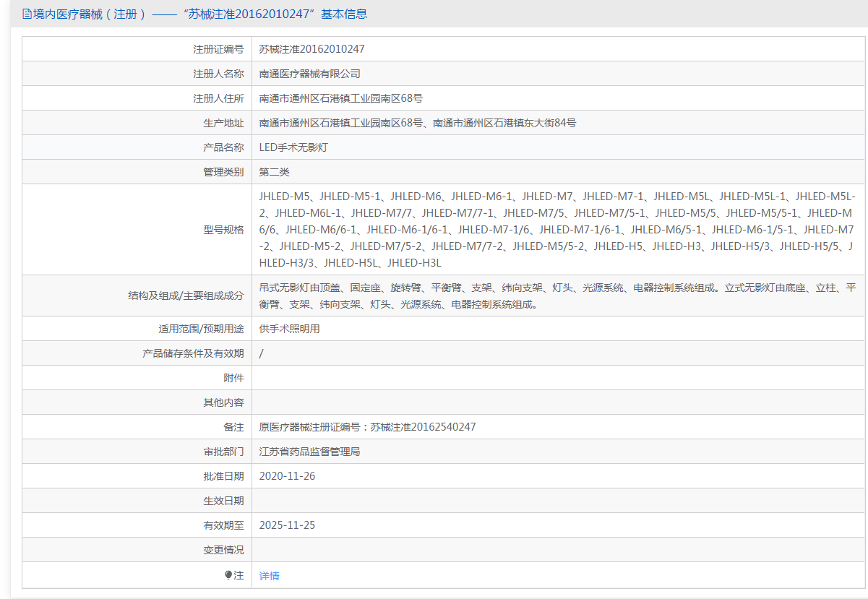The width and height of the screenshot is (868, 599).
Task: Click the 产品储存条件及有效期 row label
Action: point(193,353)
